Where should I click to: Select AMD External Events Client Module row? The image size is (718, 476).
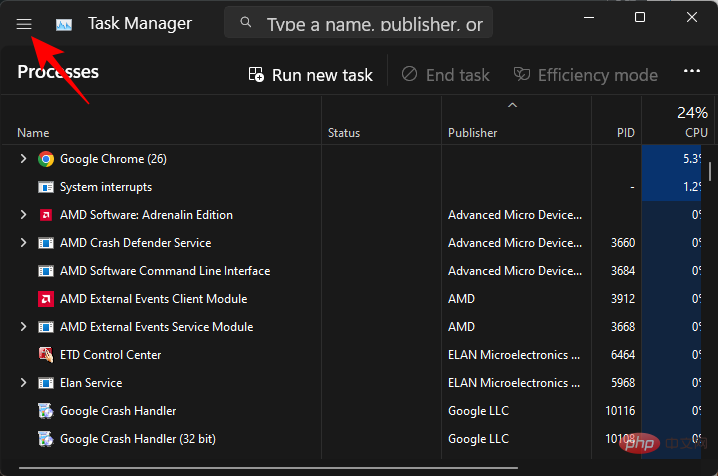352,299
